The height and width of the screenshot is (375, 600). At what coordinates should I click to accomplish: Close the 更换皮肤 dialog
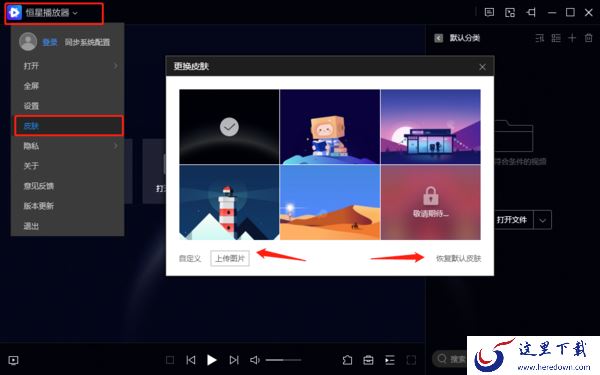coord(482,67)
